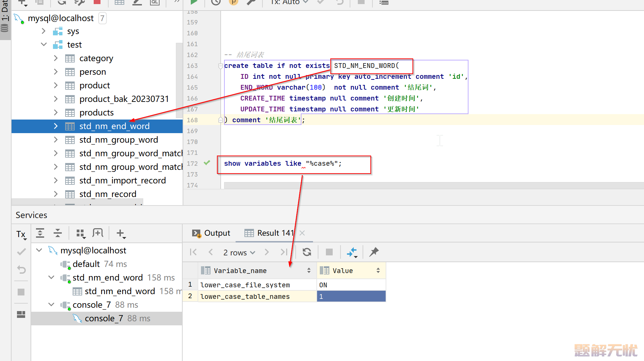644x361 pixels.
Task: Collapse the test schema node
Action: pos(43,44)
